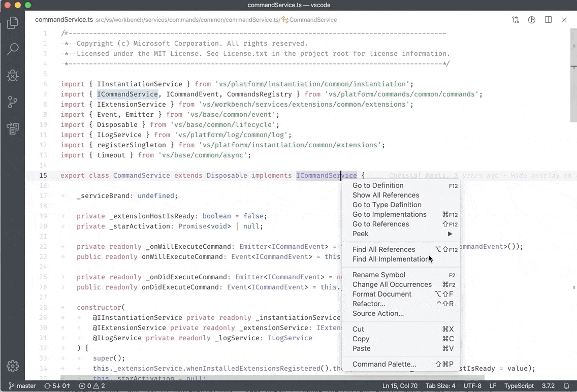Open the Source Control view
The width and height of the screenshot is (577, 392).
point(13,102)
